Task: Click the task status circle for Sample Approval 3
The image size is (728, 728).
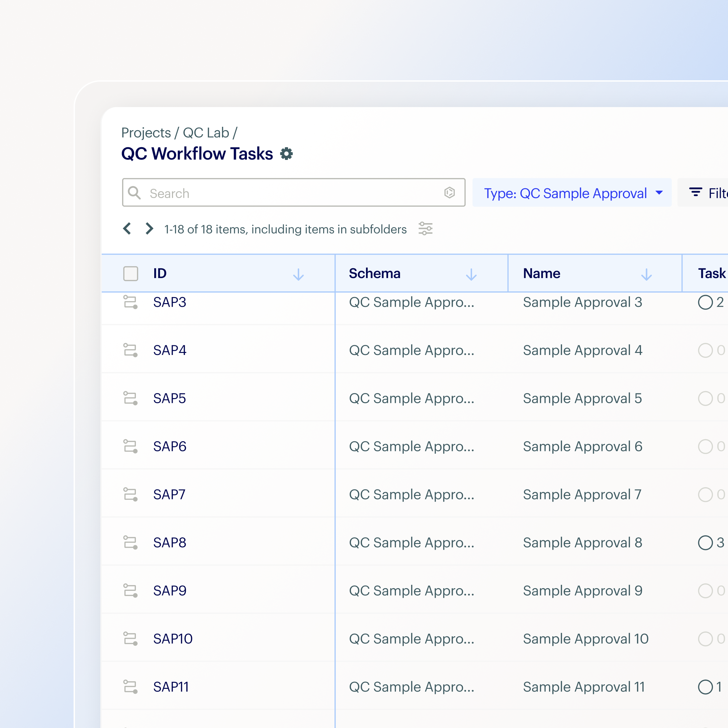Action: tap(705, 302)
